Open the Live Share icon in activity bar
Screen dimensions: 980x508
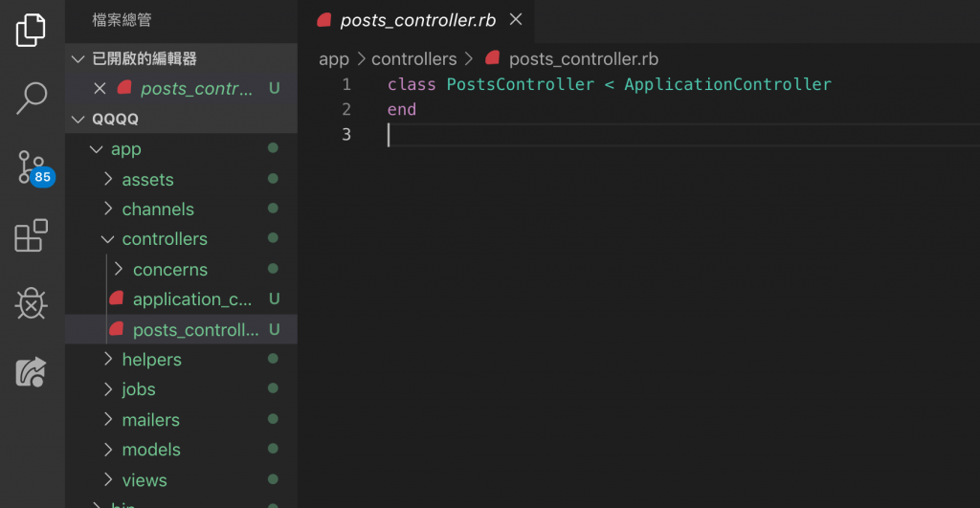tap(31, 372)
